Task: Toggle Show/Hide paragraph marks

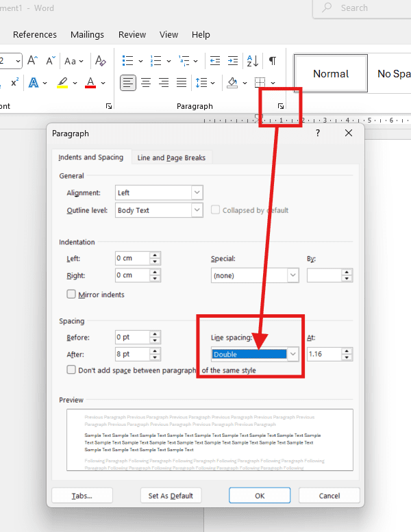Action: point(273,61)
